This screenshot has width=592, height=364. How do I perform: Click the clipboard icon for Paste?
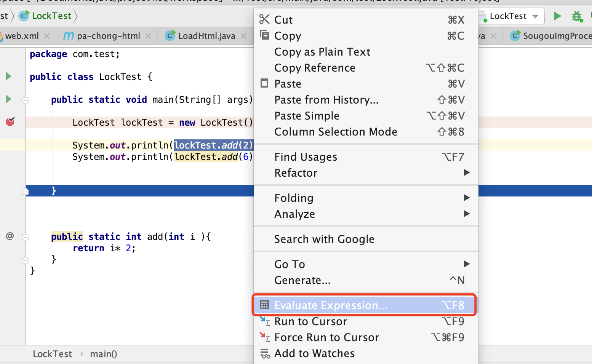pos(264,83)
